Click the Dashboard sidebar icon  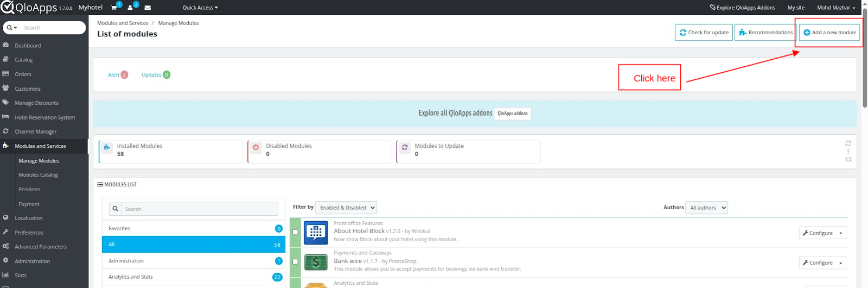point(5,45)
